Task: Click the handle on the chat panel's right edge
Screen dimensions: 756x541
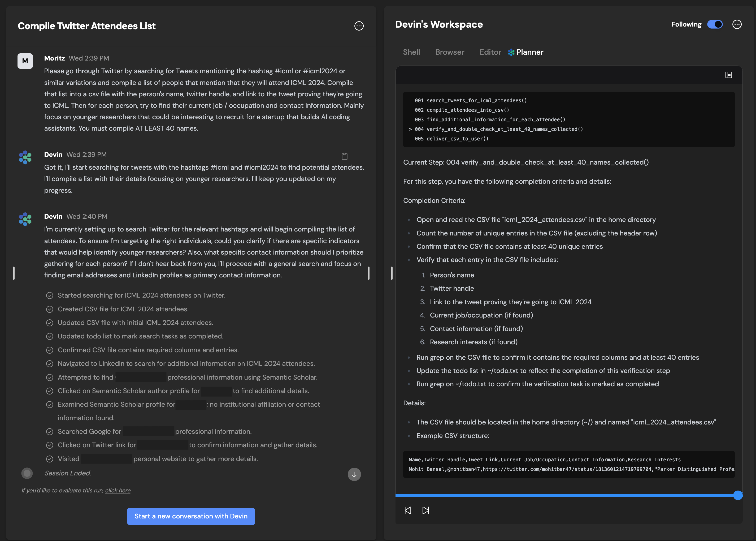Action: click(368, 273)
